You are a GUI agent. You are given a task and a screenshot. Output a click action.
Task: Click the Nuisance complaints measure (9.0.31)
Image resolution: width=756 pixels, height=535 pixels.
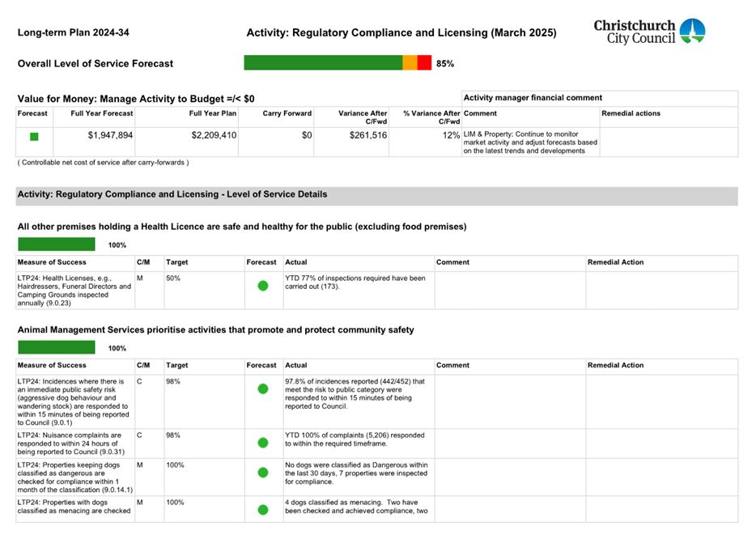click(x=71, y=444)
